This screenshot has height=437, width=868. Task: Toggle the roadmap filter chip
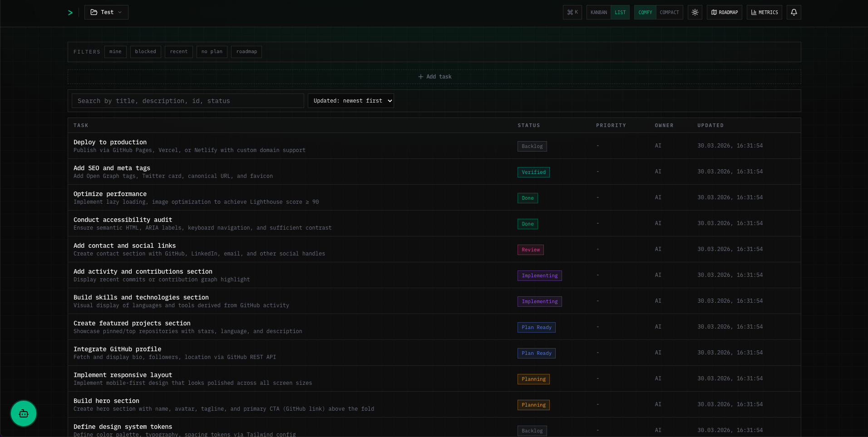[x=247, y=52]
